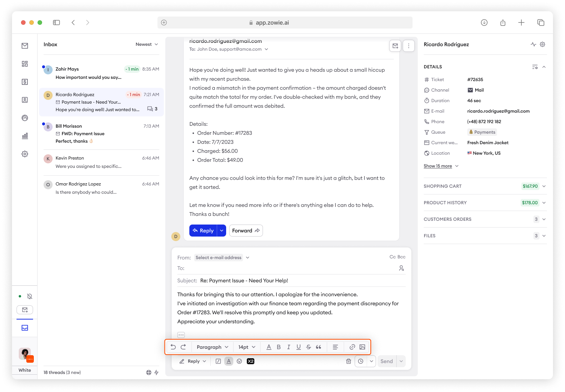565x392 pixels.
Task: Click the Subject input field
Action: pos(292,280)
